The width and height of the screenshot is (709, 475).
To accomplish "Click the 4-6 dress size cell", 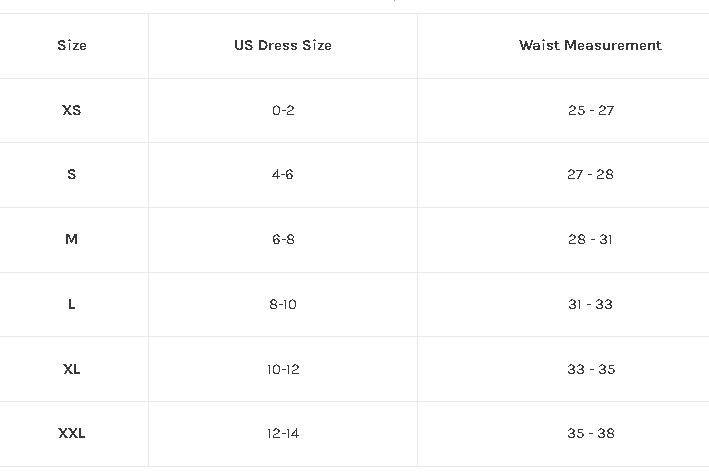I will 283,174.
